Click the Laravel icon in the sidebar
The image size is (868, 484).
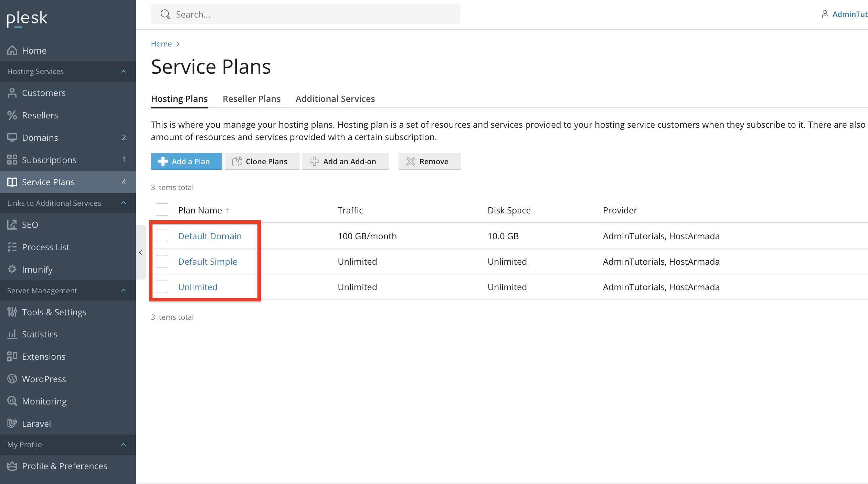(x=12, y=423)
